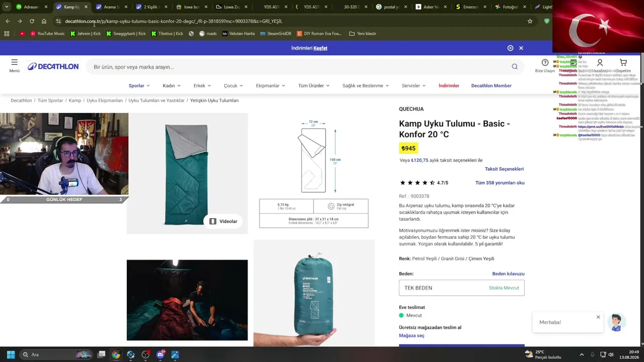Viewport: 644px width, 362px height.
Task: Go to Uyku Tulumları ve Yastıklar breadcrumb
Action: 156,101
